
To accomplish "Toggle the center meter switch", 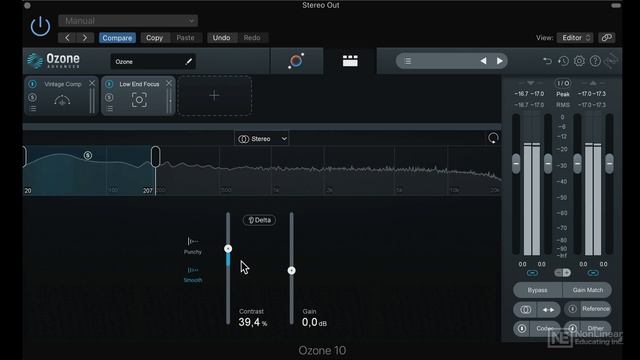I will click(x=562, y=273).
